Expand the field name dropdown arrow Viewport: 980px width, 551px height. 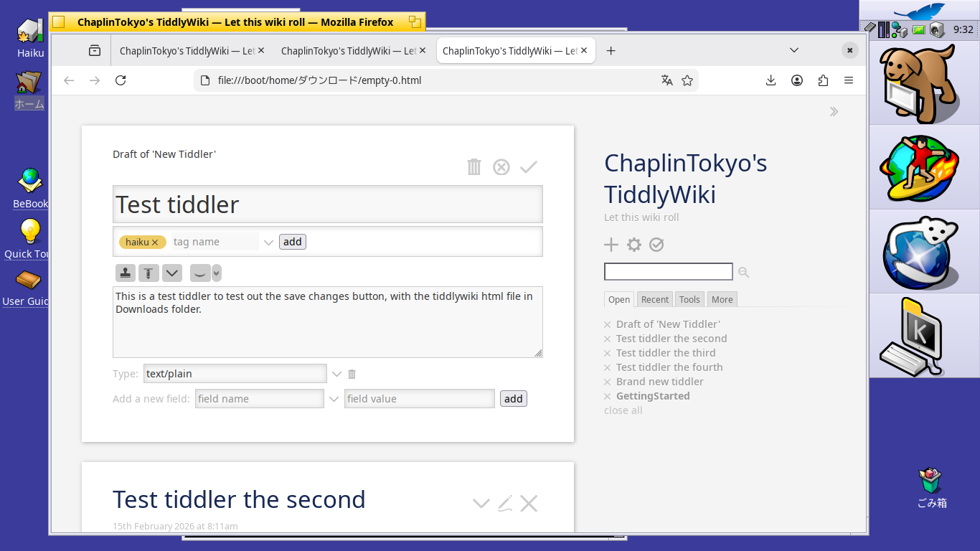(x=334, y=399)
